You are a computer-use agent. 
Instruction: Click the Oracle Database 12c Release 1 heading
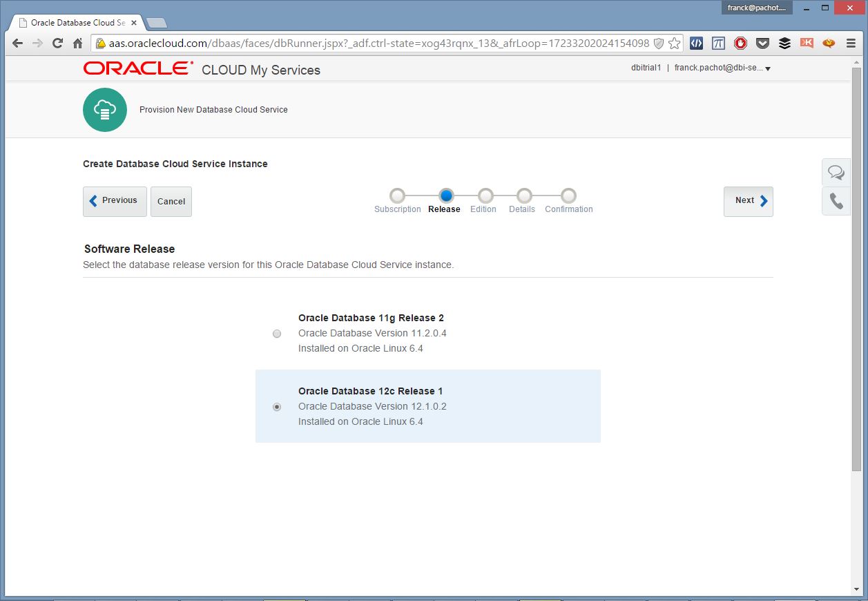pos(371,391)
